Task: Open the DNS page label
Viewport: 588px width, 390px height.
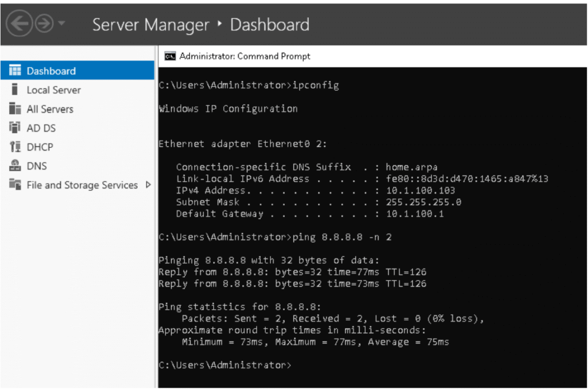Action: click(37, 166)
